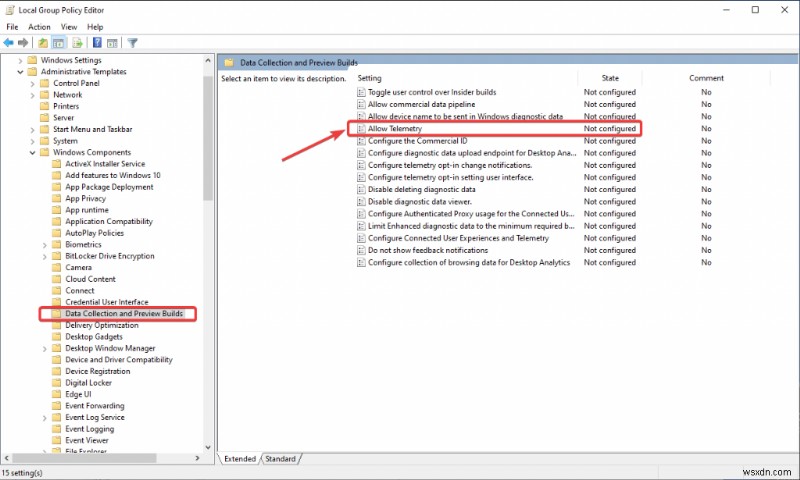Click the folder icon next to Control Panel
Image resolution: width=800 pixels, height=480 pixels.
coord(44,83)
